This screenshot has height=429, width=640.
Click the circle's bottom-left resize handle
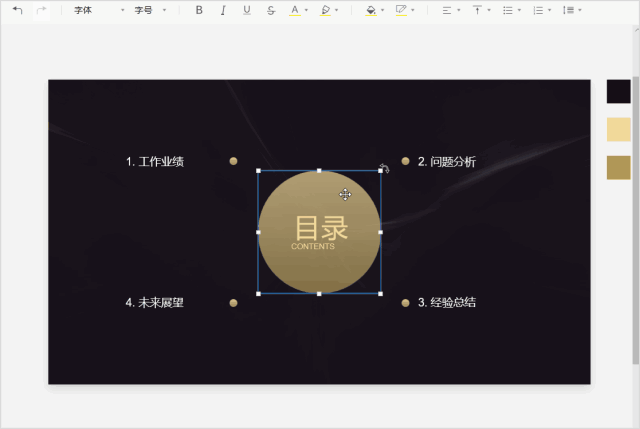tap(258, 294)
